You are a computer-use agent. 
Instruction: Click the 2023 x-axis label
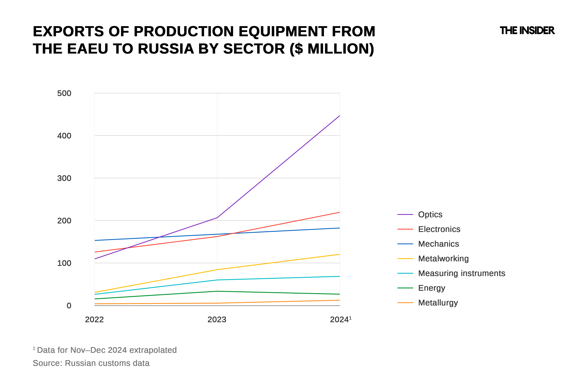pyautogui.click(x=217, y=319)
